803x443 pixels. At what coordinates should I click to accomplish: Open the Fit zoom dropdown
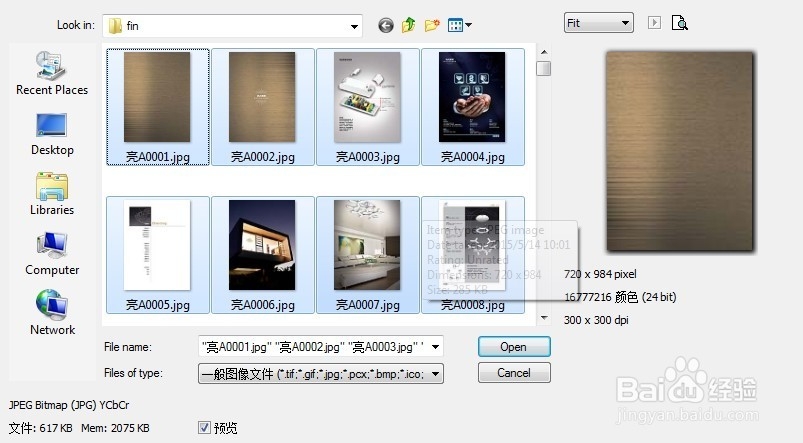pos(599,23)
